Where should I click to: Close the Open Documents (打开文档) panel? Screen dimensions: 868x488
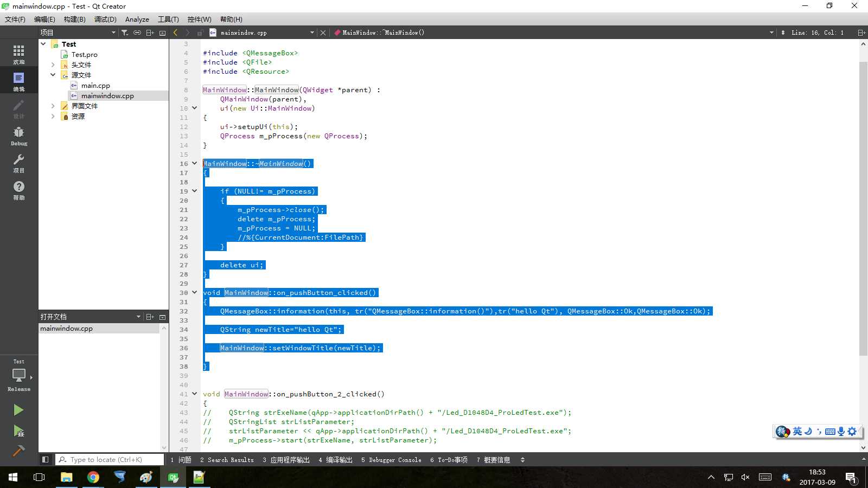point(162,317)
